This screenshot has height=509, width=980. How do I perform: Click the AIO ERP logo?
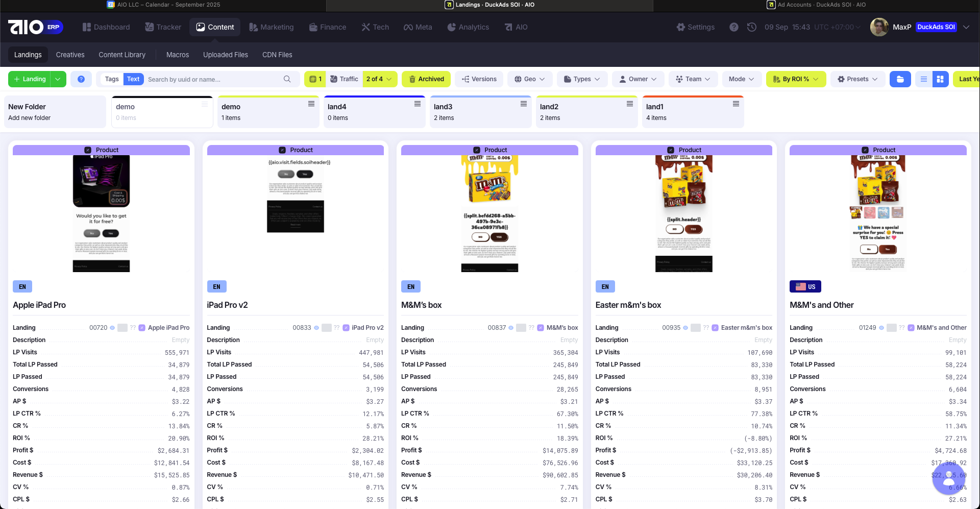35,27
